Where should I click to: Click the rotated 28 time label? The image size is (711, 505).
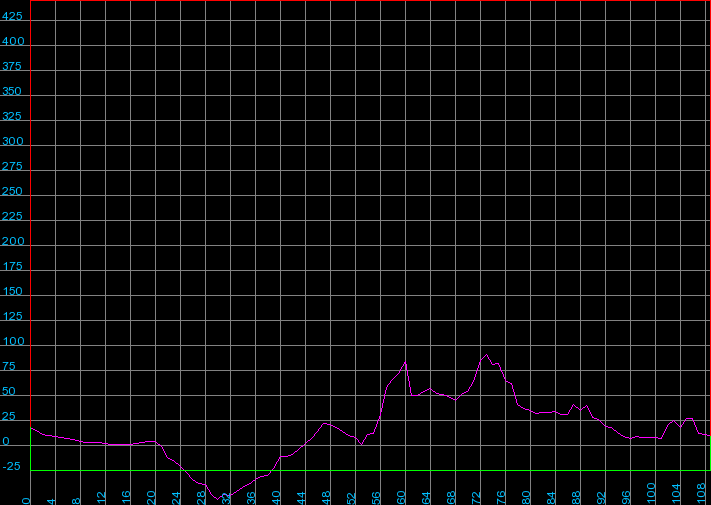click(x=201, y=497)
